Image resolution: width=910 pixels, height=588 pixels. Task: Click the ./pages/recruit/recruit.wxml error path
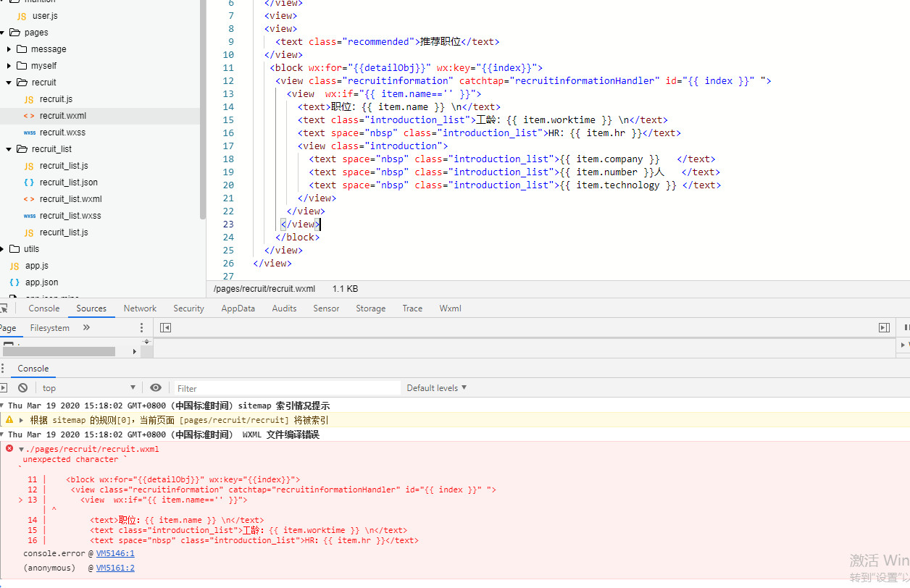point(92,450)
